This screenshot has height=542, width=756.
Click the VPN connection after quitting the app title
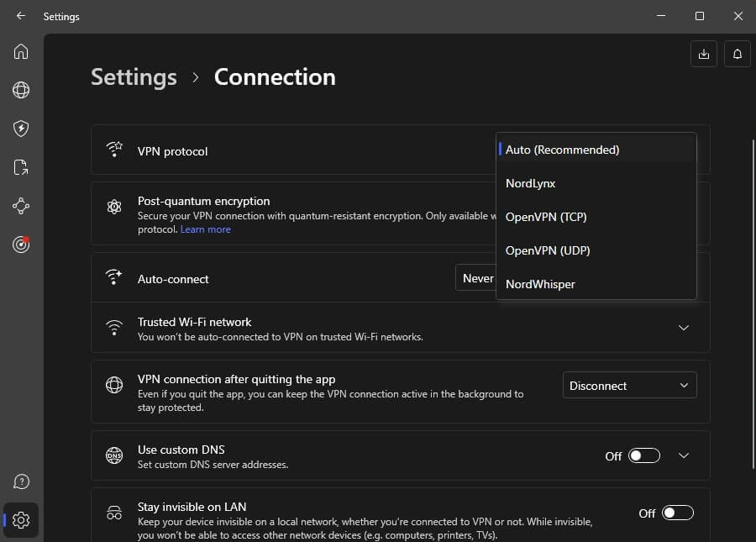click(236, 380)
